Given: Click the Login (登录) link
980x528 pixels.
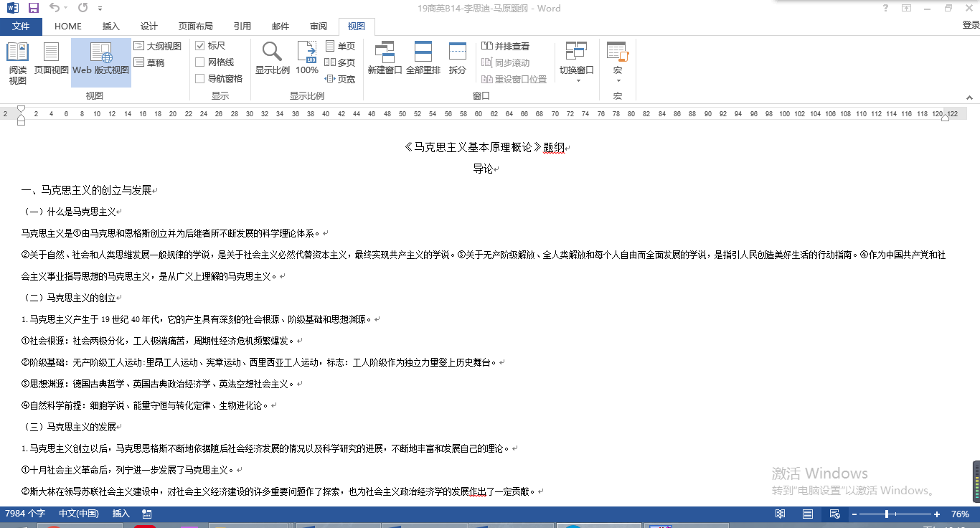Looking at the screenshot, I should point(970,25).
